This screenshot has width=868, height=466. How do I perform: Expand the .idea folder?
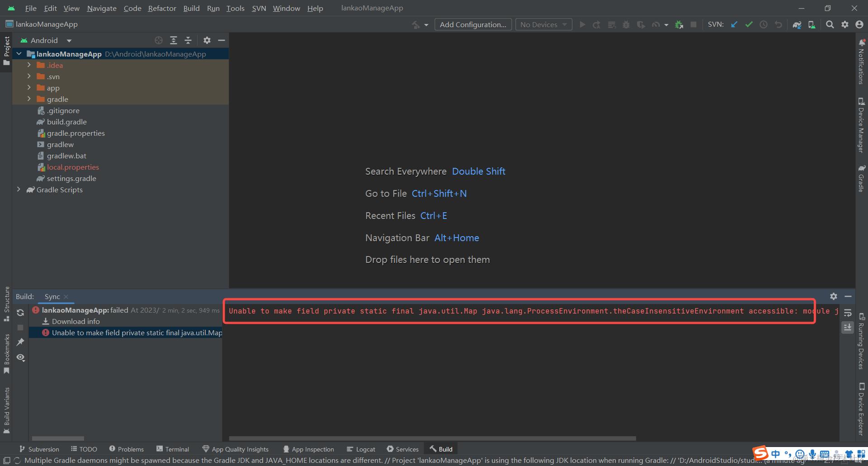(x=29, y=65)
